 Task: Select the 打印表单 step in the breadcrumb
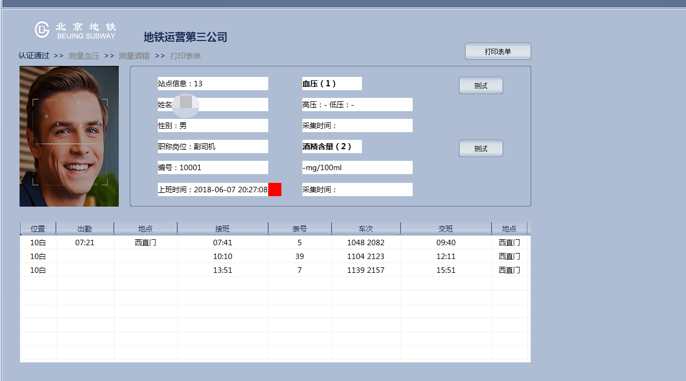click(186, 56)
